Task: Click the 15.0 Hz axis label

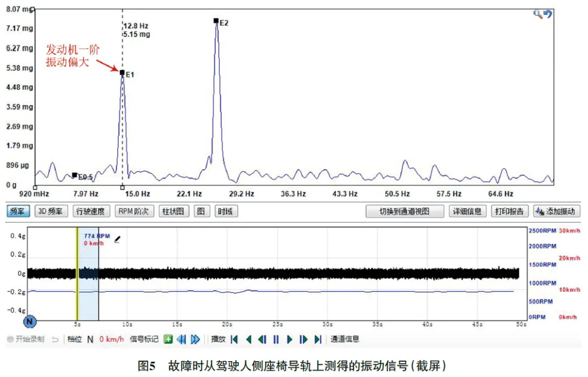Action: coord(138,194)
